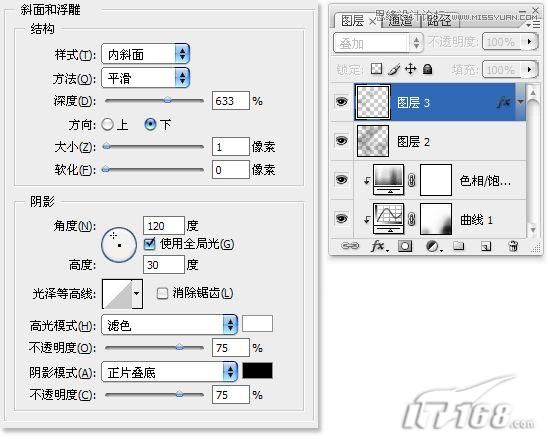This screenshot has width=548, height=439.
Task: Select direction 上 radio button
Action: tap(107, 124)
